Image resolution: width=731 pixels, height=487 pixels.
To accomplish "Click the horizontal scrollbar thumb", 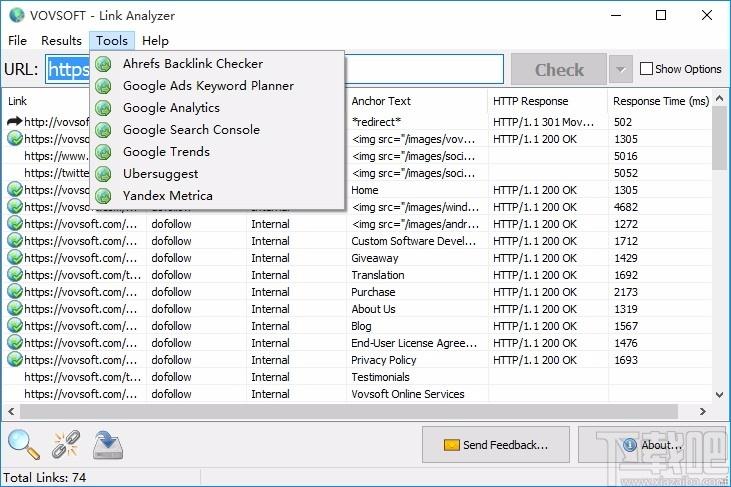I will (x=349, y=412).
